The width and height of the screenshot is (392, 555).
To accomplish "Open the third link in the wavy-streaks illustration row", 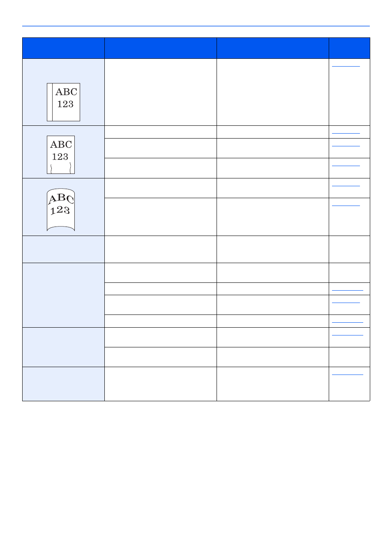I will pos(346,165).
